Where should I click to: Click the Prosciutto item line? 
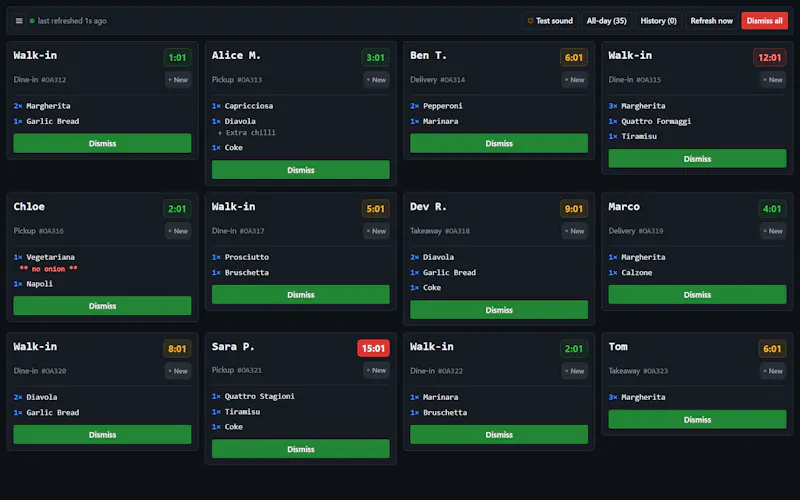[x=240, y=257]
